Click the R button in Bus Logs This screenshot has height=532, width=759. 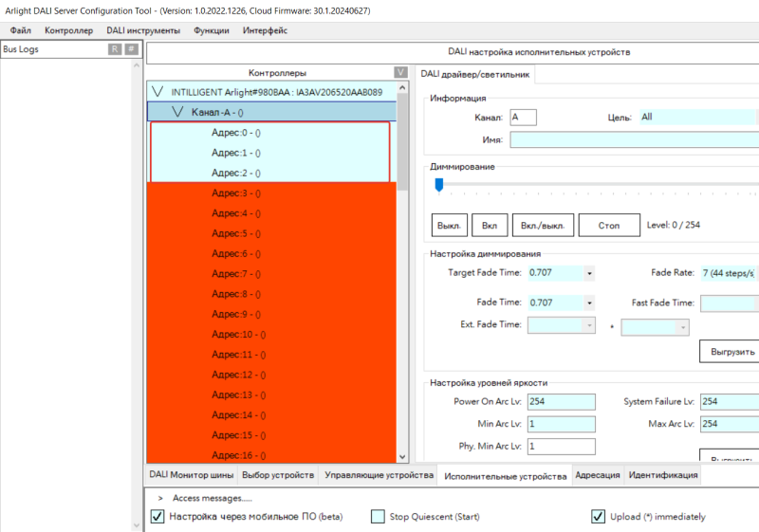[115, 49]
